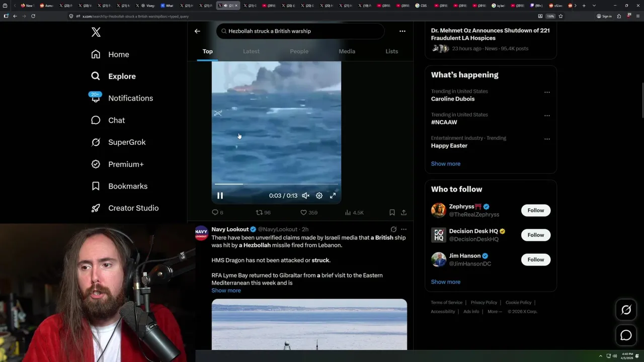Open the Navy Lookout post image
The height and width of the screenshot is (362, 644).
(x=309, y=324)
